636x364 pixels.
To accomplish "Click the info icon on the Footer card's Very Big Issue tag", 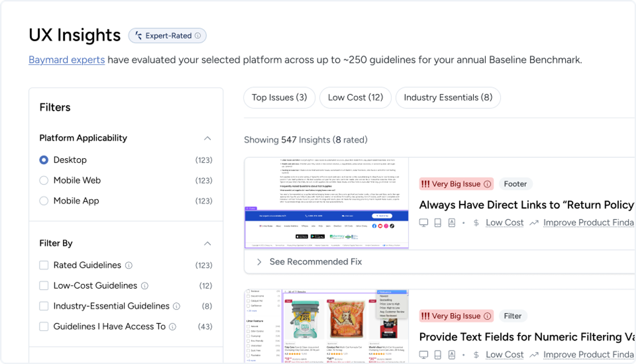I will click(487, 184).
